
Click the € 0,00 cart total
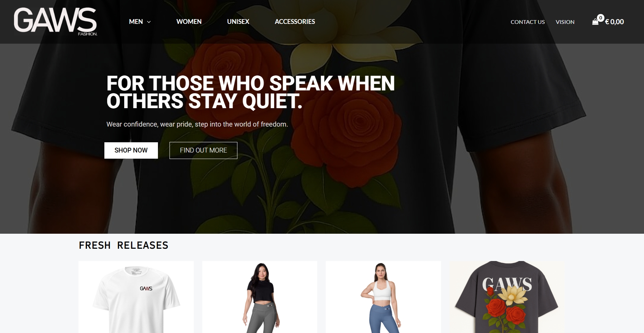click(614, 22)
